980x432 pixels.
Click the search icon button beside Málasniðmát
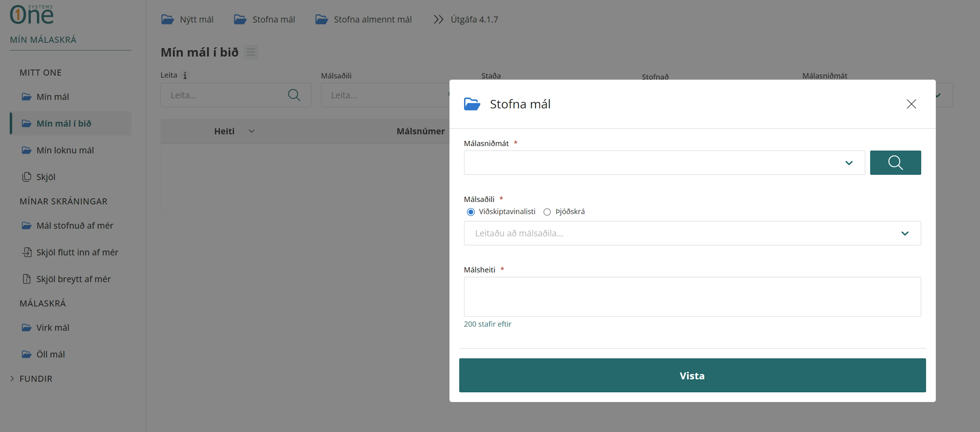[895, 163]
